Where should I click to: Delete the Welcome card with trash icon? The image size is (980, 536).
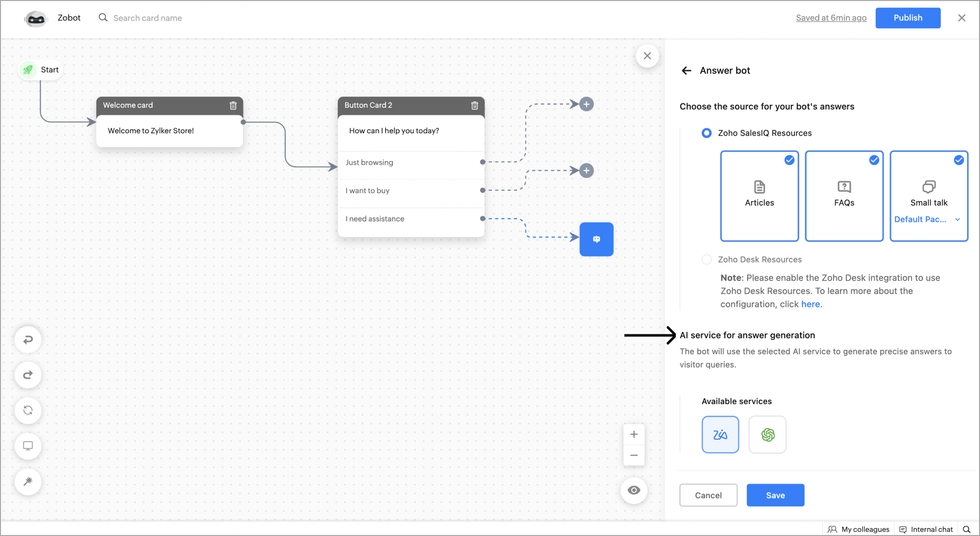233,105
